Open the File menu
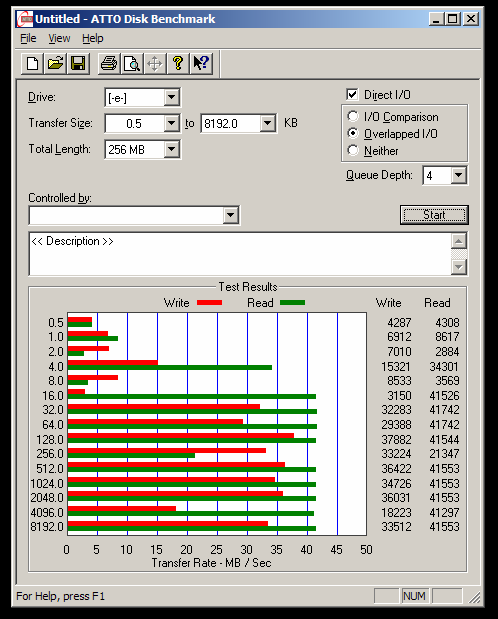 [x=28, y=38]
